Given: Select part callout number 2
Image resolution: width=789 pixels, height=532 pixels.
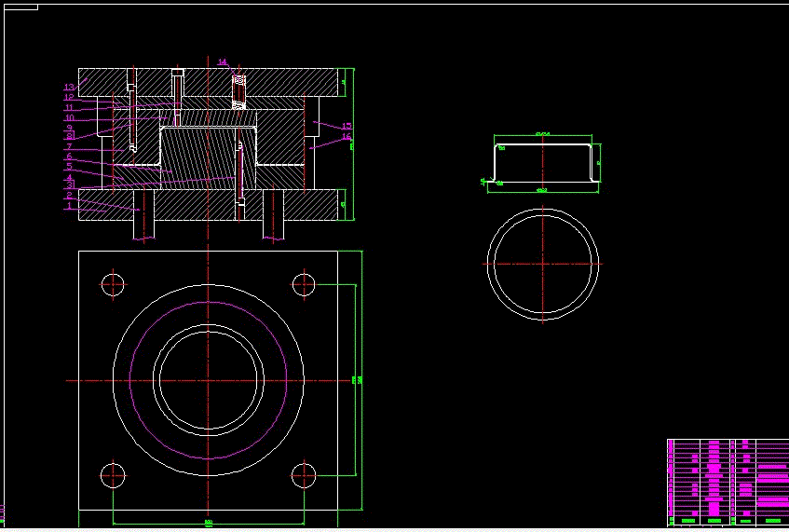Looking at the screenshot, I should point(70,196).
